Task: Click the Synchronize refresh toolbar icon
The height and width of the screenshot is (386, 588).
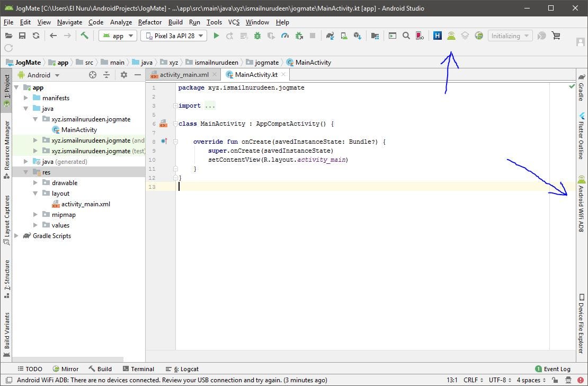Action: tap(36, 36)
